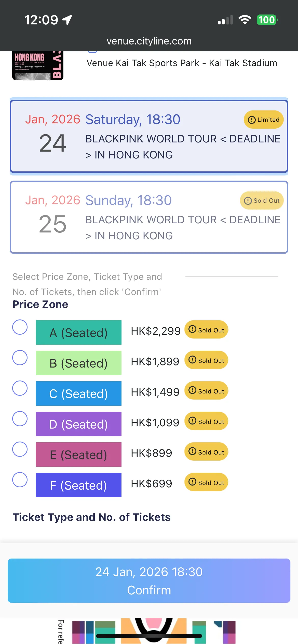Image resolution: width=298 pixels, height=644 pixels.
Task: Tap the Sold Out badge for HK$699
Action: 206,482
